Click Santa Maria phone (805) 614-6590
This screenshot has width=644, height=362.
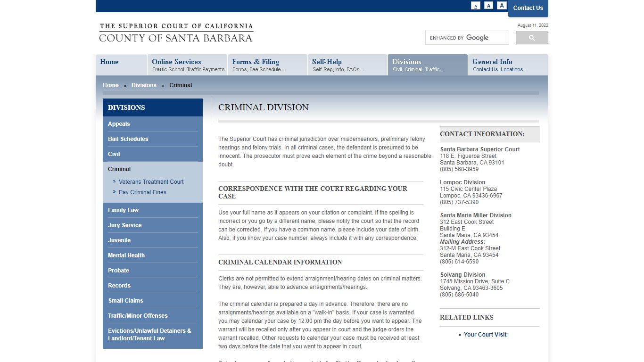click(459, 262)
